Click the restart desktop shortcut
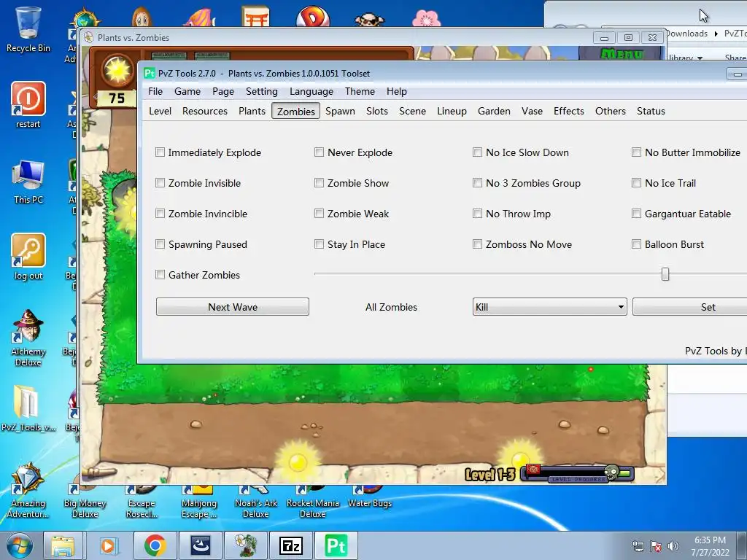Image resolution: width=747 pixels, height=560 pixels. tap(28, 105)
